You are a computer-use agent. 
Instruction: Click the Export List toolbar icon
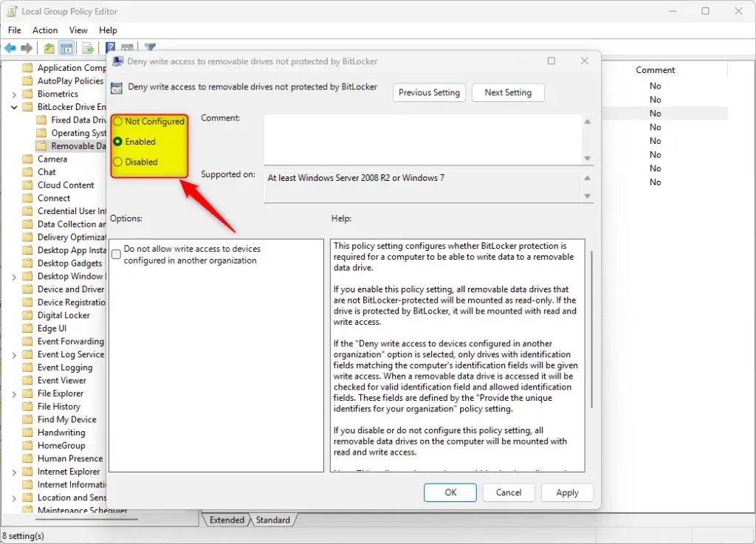(88, 48)
